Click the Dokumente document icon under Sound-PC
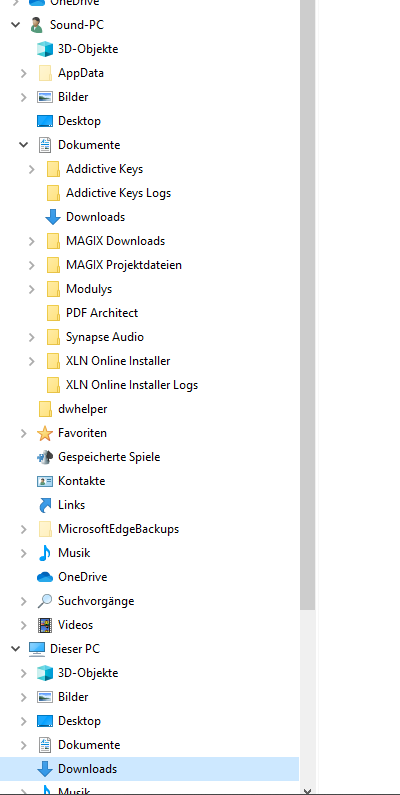Viewport: 400px width, 795px height. (45, 145)
